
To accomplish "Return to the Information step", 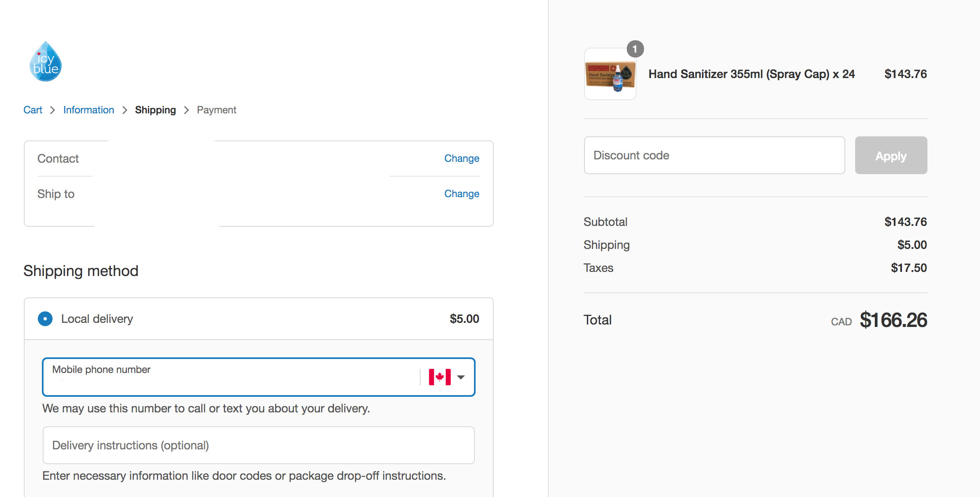I will click(89, 110).
